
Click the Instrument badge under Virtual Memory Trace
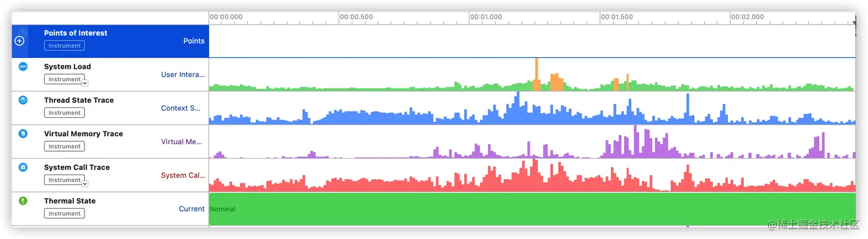[64, 146]
